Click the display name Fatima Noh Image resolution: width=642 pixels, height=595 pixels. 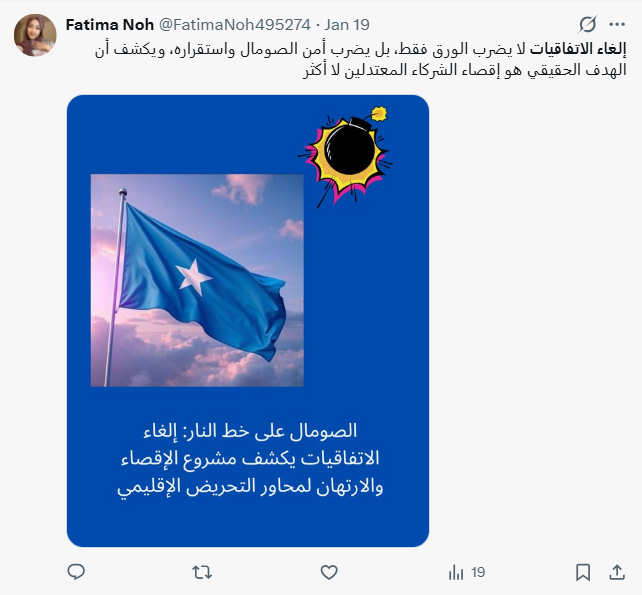click(109, 25)
